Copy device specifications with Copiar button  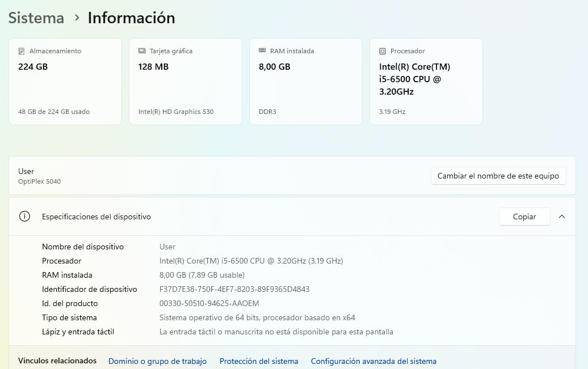pyautogui.click(x=524, y=217)
